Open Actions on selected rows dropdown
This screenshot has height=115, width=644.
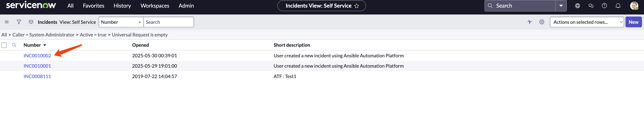[x=587, y=22]
